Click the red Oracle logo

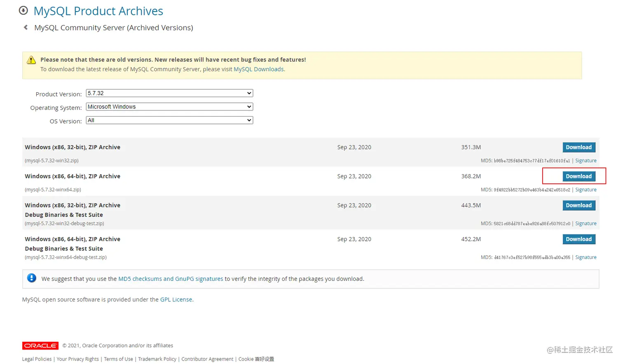pos(40,345)
